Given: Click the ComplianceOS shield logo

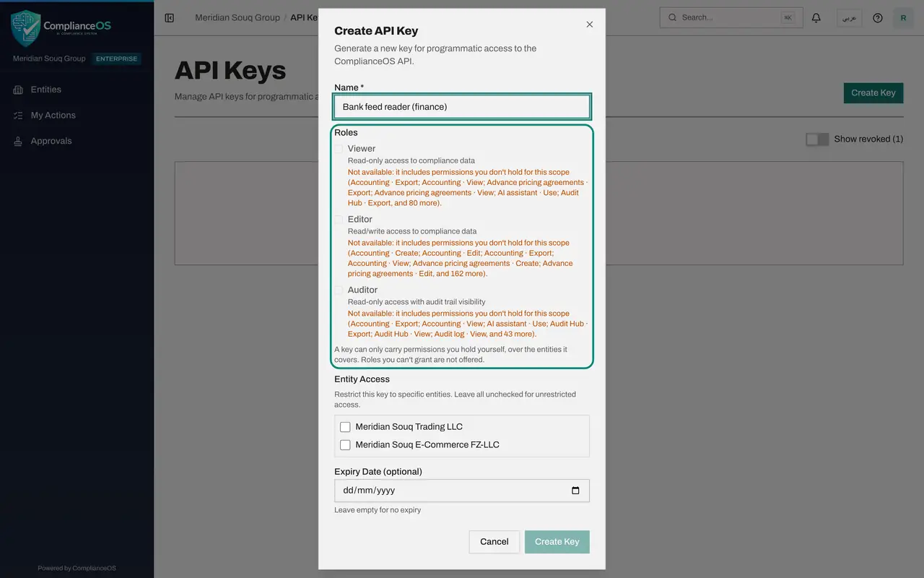Looking at the screenshot, I should coord(25,28).
